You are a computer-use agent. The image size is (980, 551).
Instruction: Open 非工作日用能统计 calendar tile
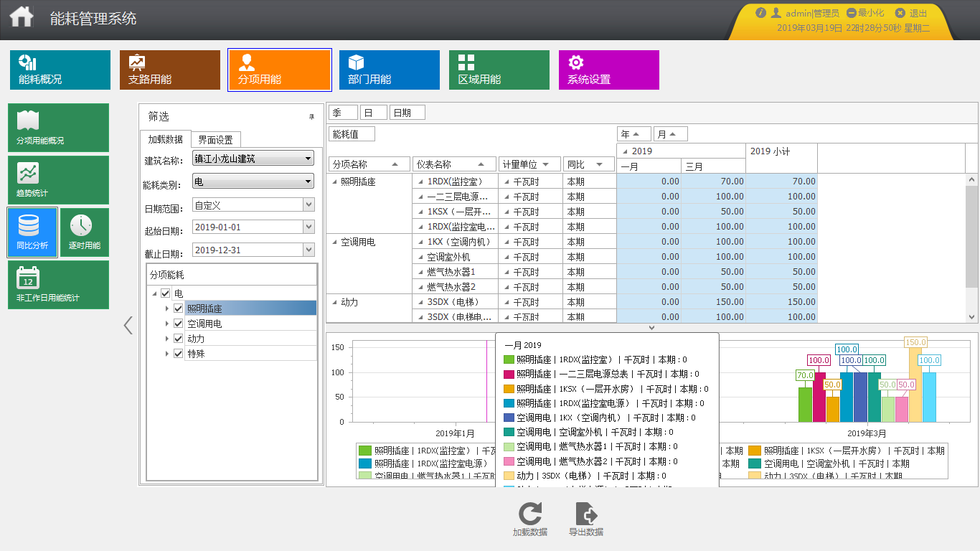58,285
